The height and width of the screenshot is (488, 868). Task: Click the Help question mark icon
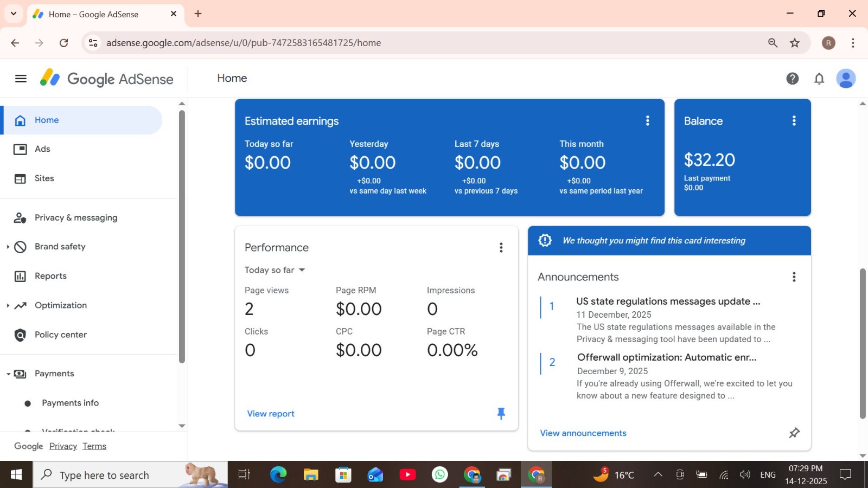point(792,79)
